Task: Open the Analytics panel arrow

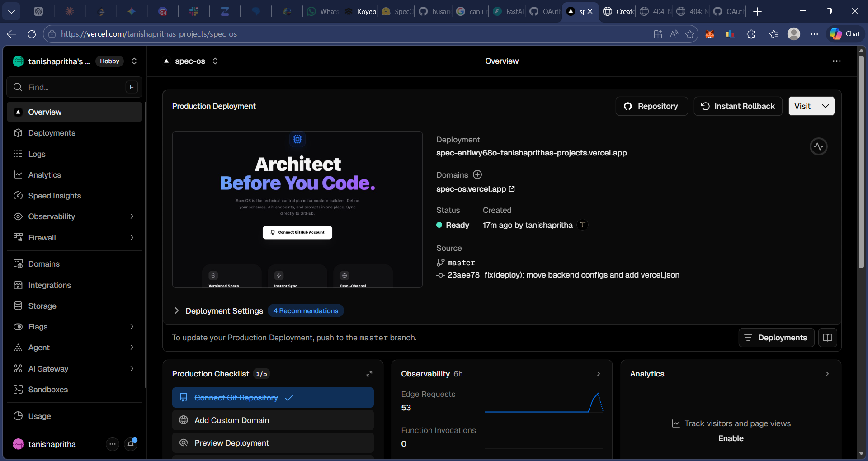Action: [827, 374]
